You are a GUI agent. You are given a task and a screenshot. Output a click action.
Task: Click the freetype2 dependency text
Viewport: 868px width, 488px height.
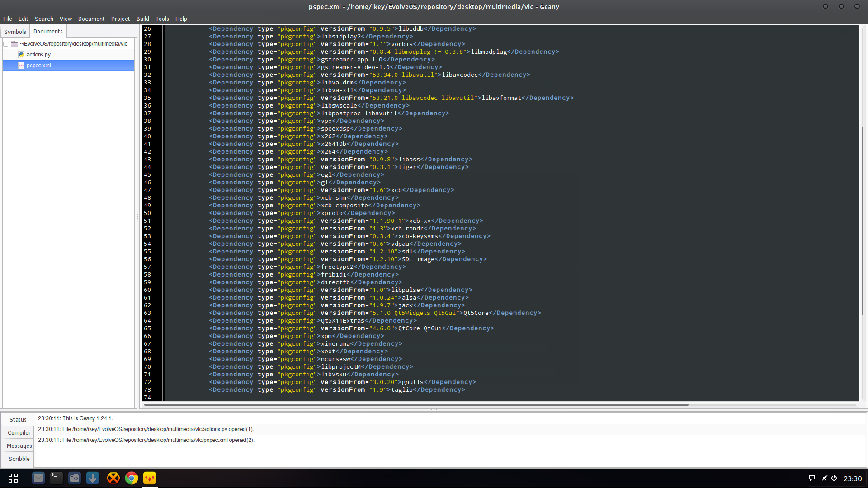(x=337, y=267)
